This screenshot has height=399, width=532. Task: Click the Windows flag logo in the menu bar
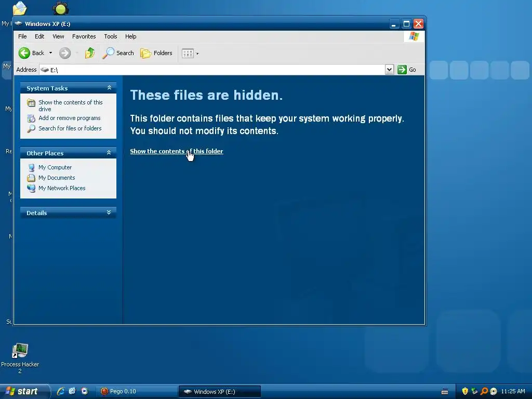(414, 36)
